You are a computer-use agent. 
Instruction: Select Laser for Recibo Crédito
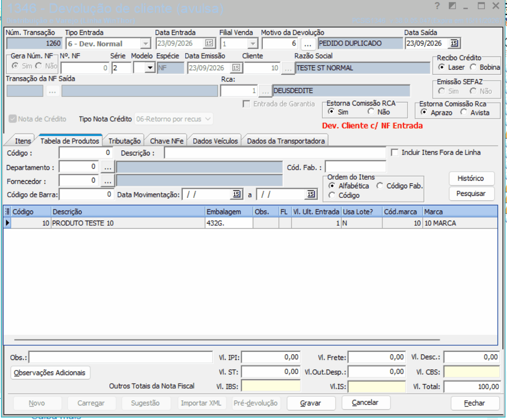tap(441, 67)
